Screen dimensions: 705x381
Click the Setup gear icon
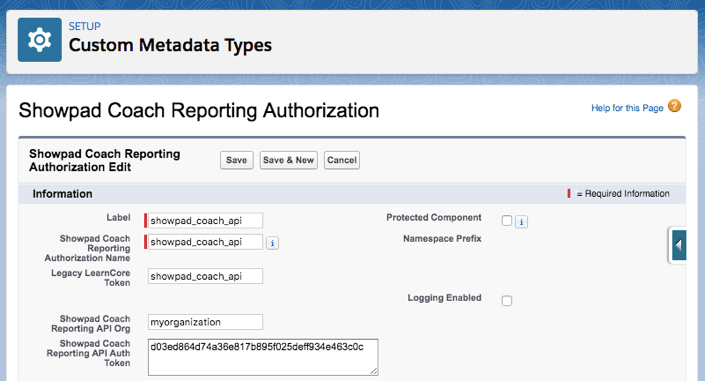pyautogui.click(x=40, y=40)
